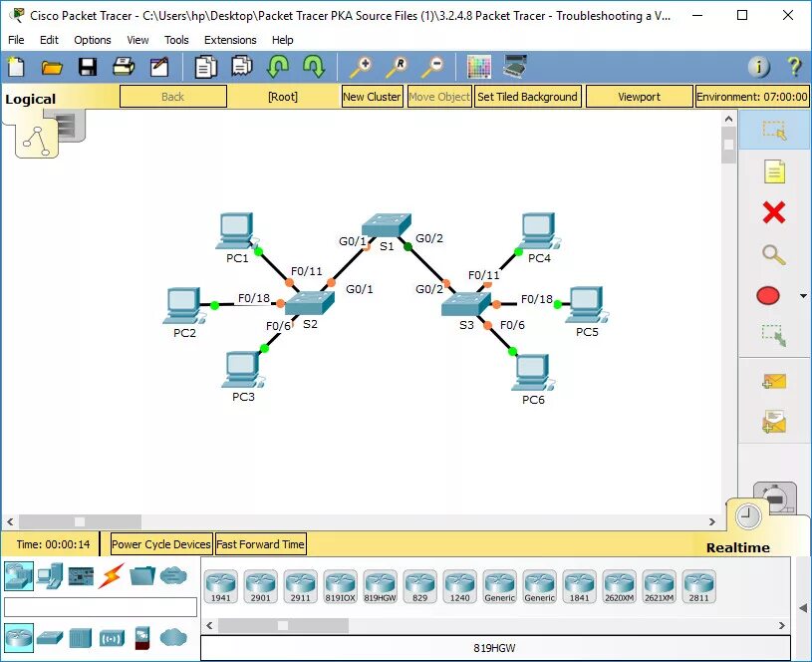Image resolution: width=812 pixels, height=662 pixels.
Task: Click the device search input field
Action: click(101, 607)
